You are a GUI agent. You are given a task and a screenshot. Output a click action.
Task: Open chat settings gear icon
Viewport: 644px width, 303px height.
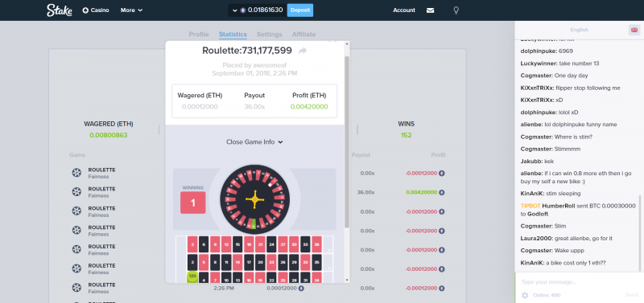[x=525, y=295]
